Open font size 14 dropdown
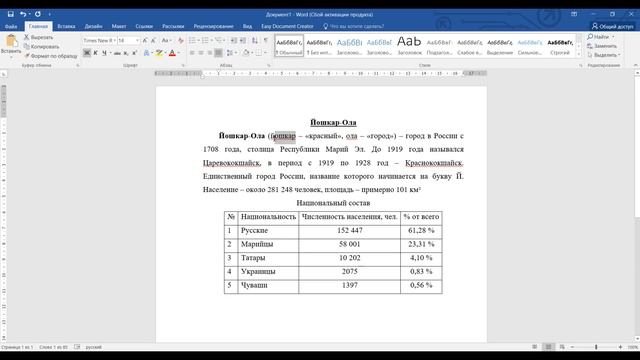 click(x=137, y=40)
